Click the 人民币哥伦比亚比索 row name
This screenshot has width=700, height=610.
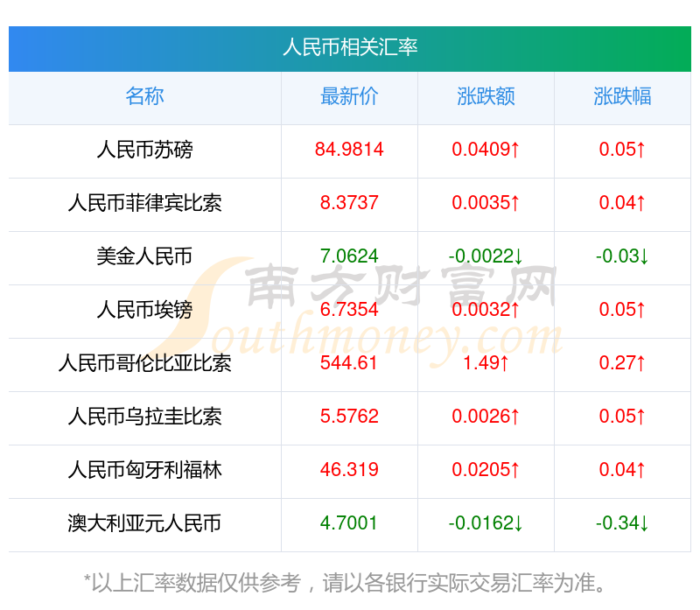click(144, 363)
